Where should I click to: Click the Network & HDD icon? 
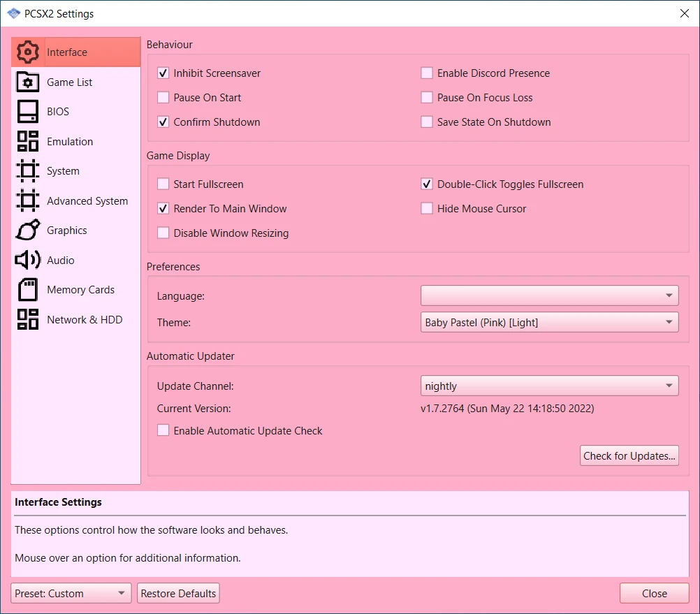click(28, 320)
